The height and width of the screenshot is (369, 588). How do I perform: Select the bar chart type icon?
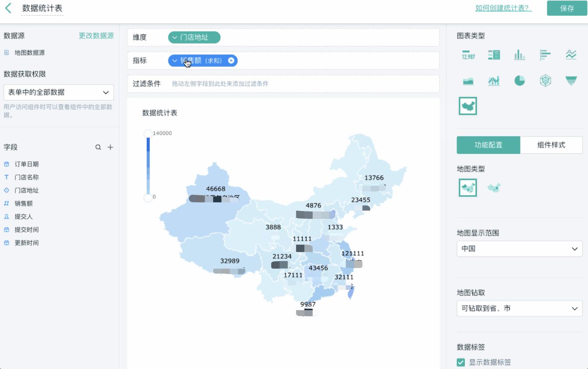pyautogui.click(x=520, y=54)
